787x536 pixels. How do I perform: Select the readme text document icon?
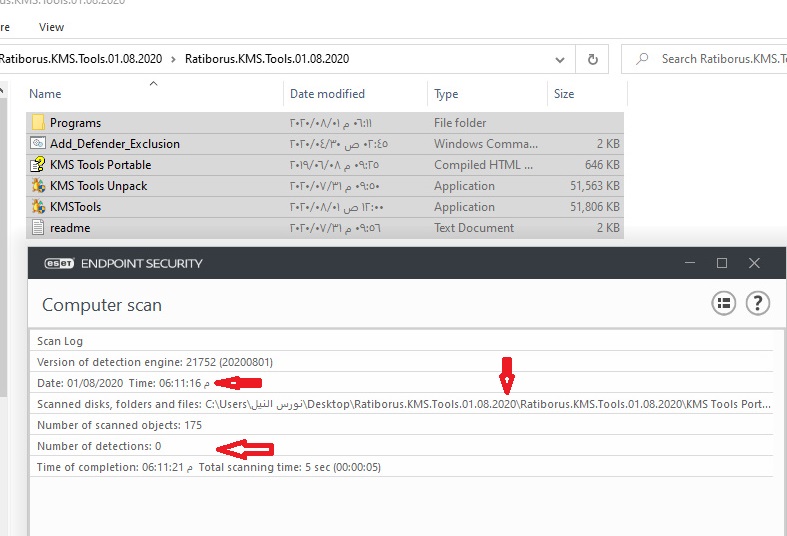(x=38, y=228)
